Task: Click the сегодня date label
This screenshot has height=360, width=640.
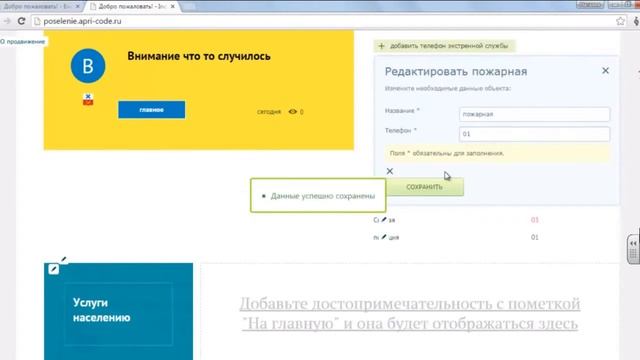Action: 269,112
